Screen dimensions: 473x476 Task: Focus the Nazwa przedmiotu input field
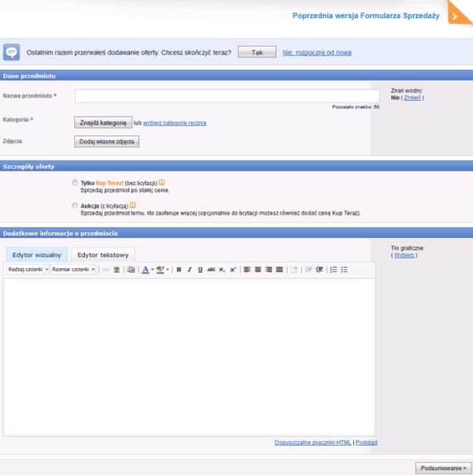tap(227, 96)
